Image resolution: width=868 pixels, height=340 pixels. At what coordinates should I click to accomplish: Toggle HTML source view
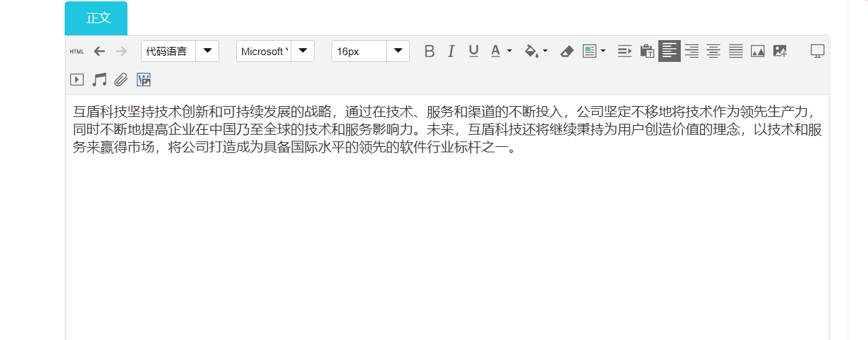pos(77,51)
